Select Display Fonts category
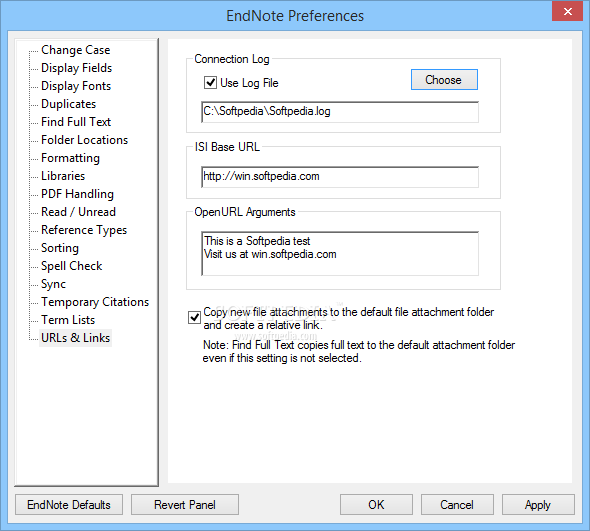Screen dimensions: 590x531 point(76,86)
